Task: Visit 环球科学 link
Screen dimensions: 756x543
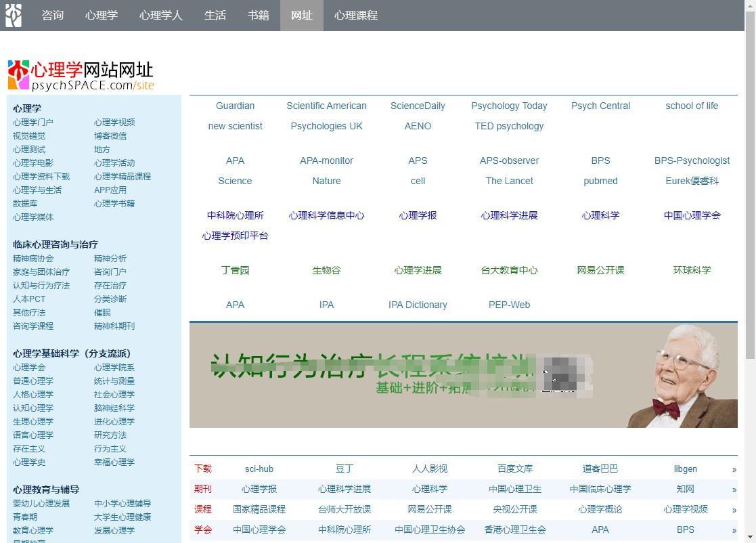Action: click(x=692, y=270)
